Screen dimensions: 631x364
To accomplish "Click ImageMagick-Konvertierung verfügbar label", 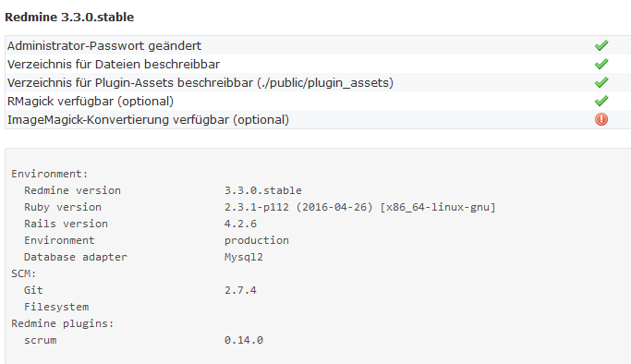I will coord(148,120).
